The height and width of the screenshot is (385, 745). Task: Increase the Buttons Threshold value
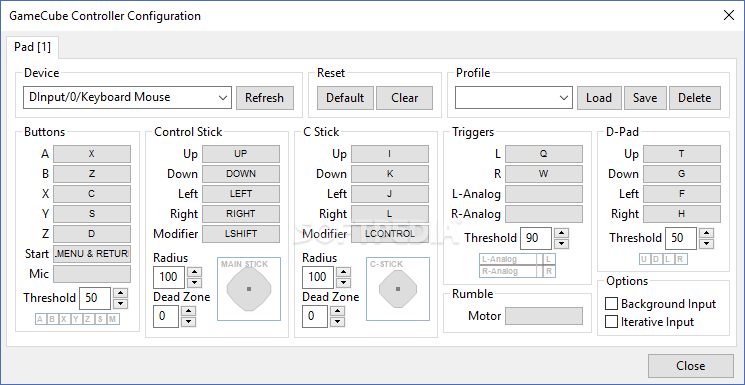121,293
